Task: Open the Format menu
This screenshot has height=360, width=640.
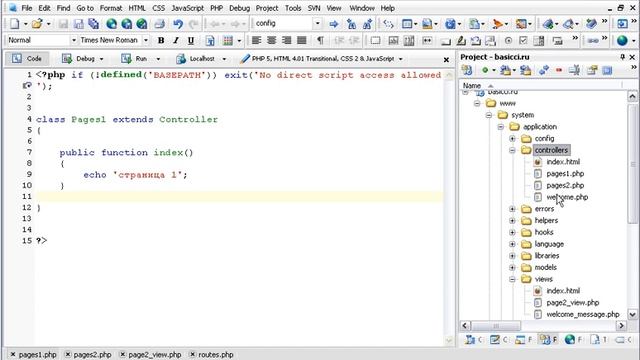Action: [111, 8]
